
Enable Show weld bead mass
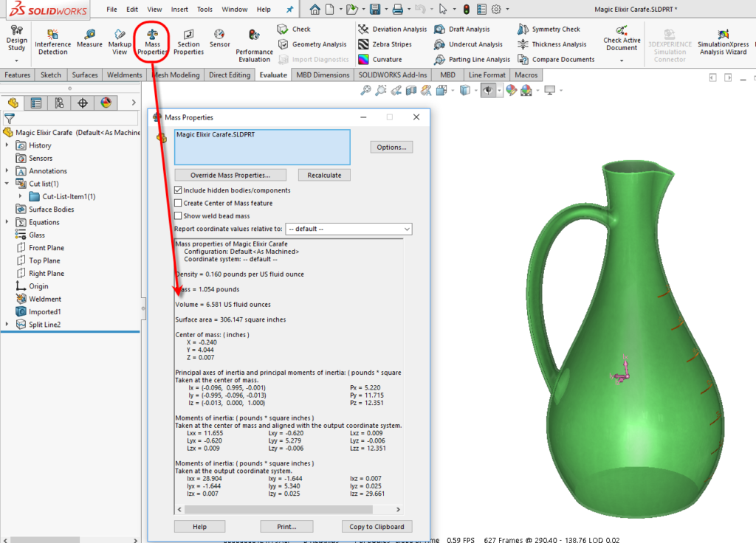click(x=178, y=216)
